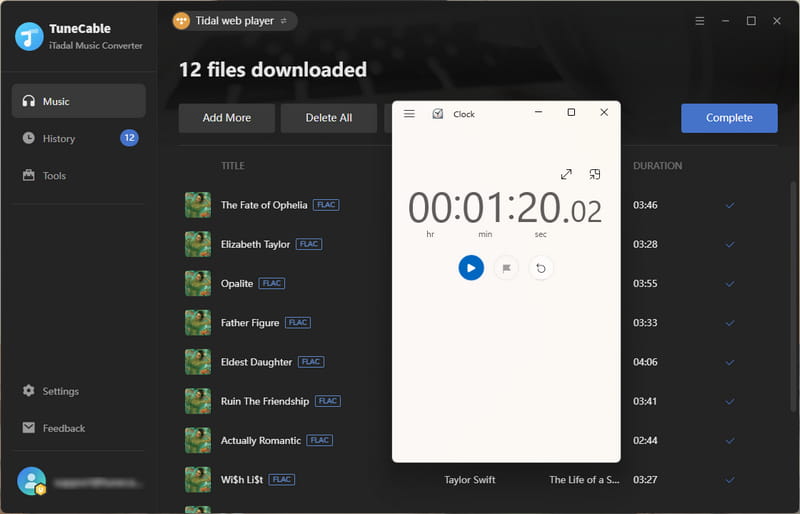Click artist Taylor Swift in Wi$h Li$t row
Screen dimensions: 800x514
point(469,480)
